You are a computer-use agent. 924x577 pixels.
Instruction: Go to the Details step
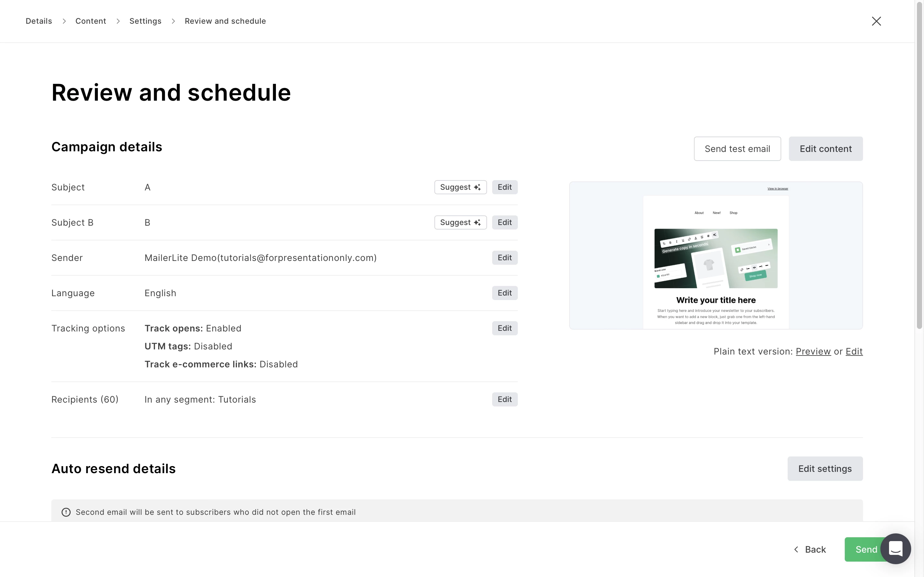(x=38, y=21)
